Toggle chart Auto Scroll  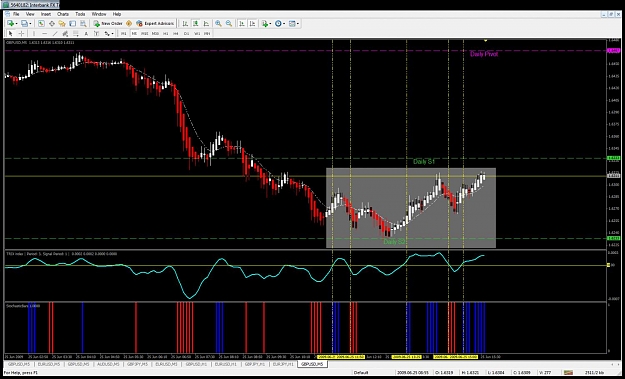pyautogui.click(x=242, y=24)
